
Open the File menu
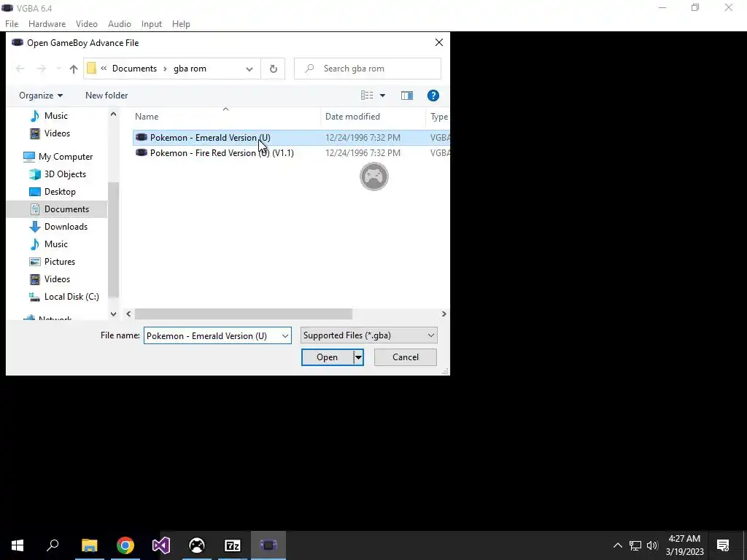(x=12, y=24)
